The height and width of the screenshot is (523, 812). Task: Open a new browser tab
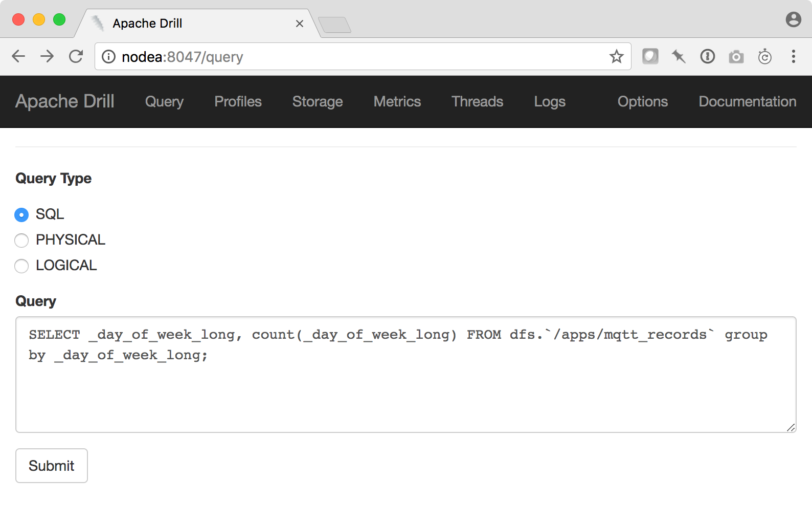334,25
